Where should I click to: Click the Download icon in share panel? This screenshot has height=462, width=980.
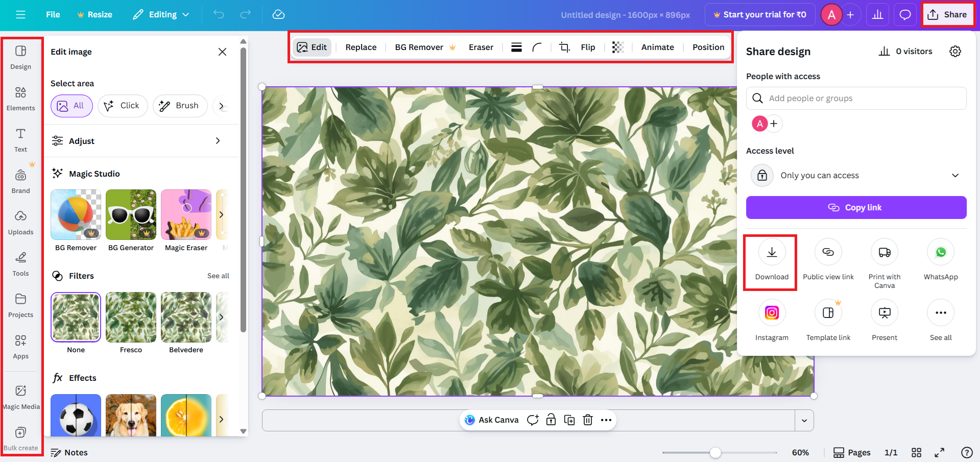pyautogui.click(x=771, y=253)
